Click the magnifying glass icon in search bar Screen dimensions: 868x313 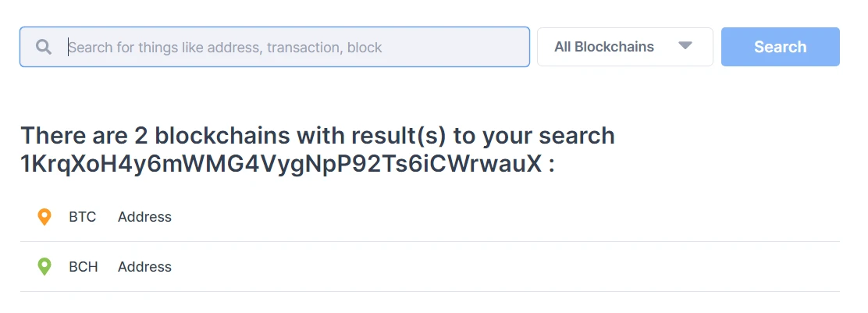44,47
